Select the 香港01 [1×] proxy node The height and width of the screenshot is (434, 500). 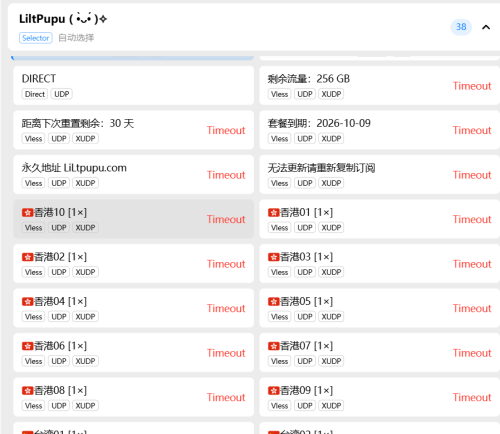click(x=380, y=219)
